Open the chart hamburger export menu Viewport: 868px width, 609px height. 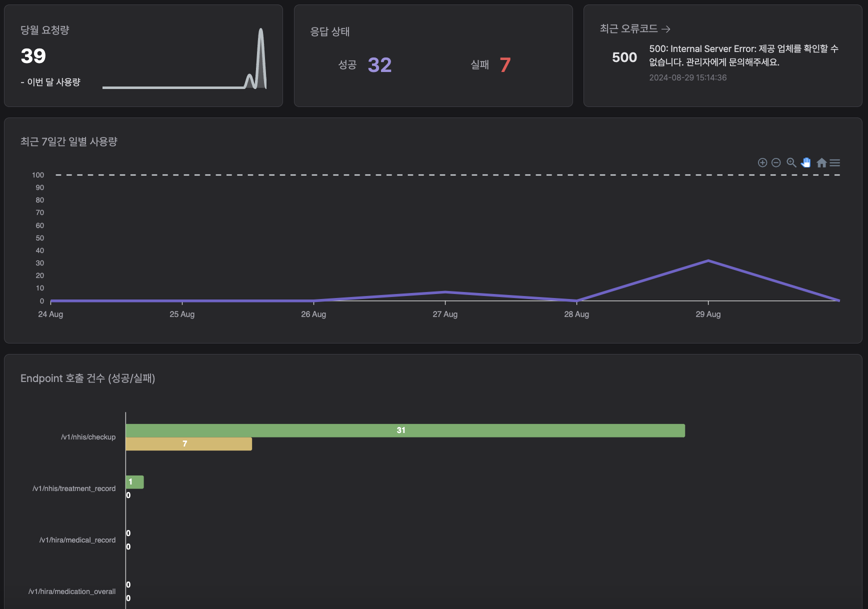(835, 162)
